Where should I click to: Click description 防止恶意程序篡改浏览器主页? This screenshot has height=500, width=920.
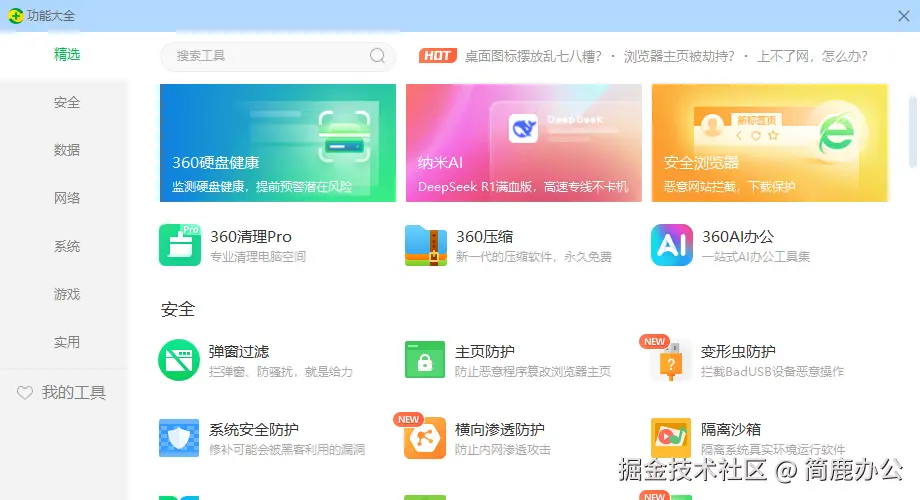pyautogui.click(x=533, y=371)
